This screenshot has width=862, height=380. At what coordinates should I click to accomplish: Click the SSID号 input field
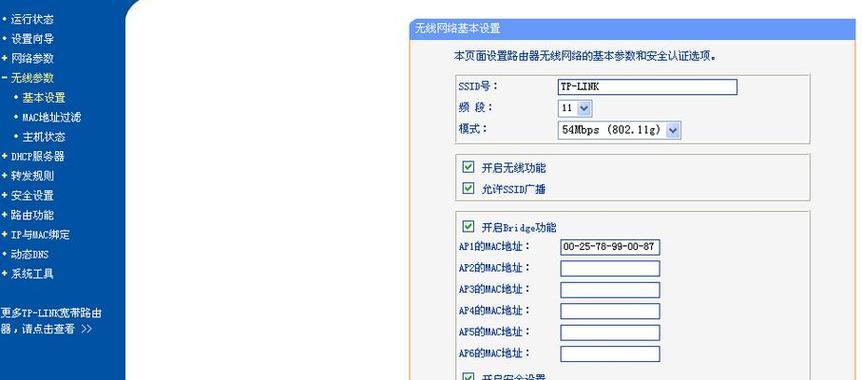647,87
